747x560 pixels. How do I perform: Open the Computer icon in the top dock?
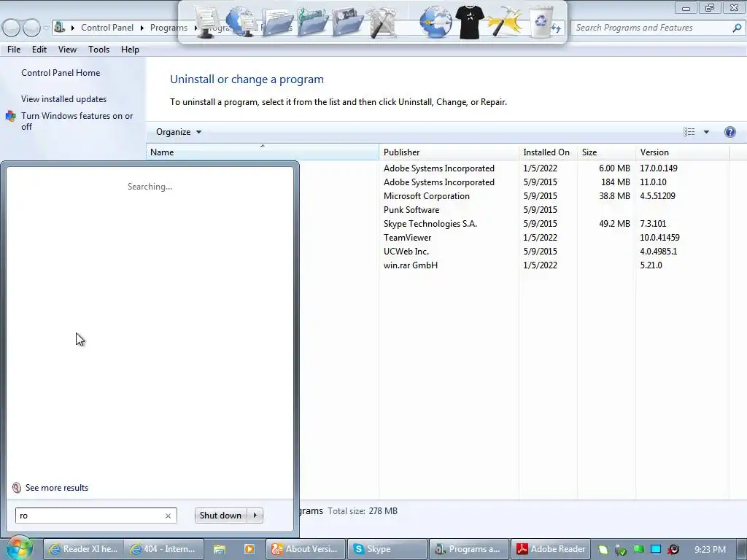pos(206,22)
